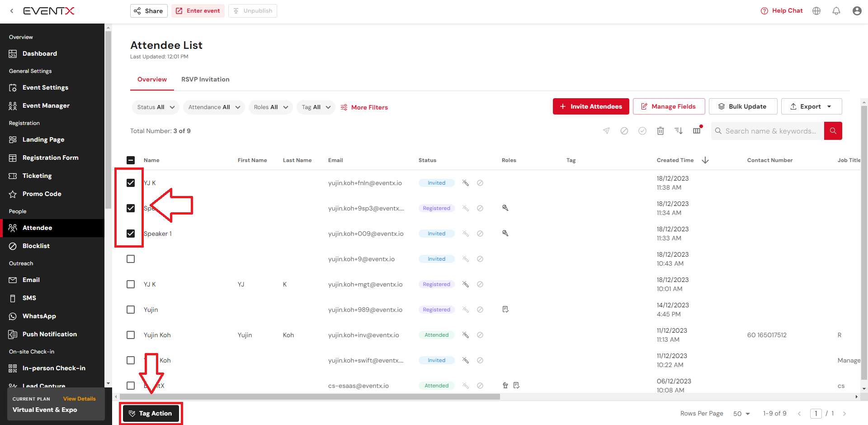Screen dimensions: 868x425
Task: Open the column settings icon
Action: click(x=697, y=131)
